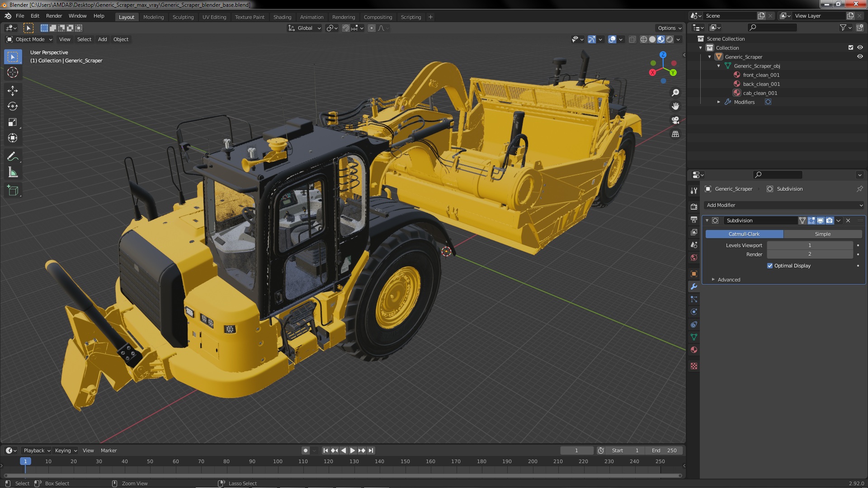Choose the Add Cube tool
Image resolution: width=868 pixels, height=488 pixels.
coord(13,191)
